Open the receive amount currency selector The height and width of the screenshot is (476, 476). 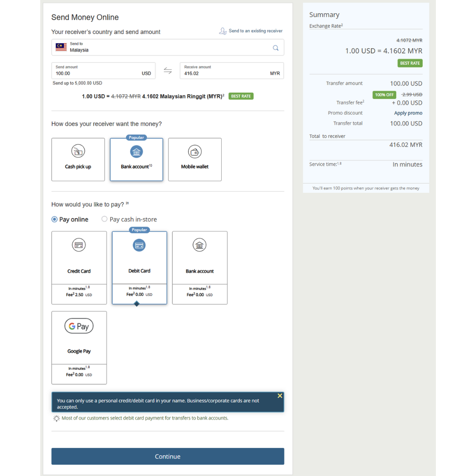pos(275,74)
